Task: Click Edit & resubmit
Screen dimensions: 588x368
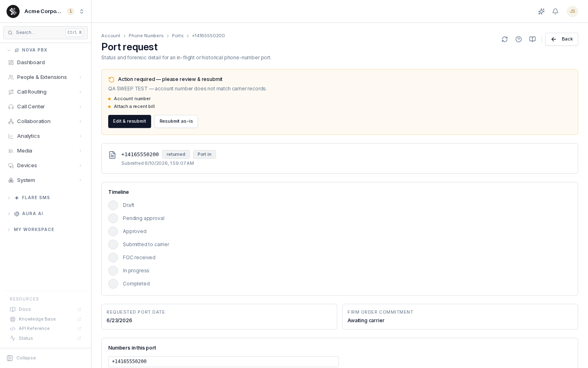Action: (x=129, y=121)
